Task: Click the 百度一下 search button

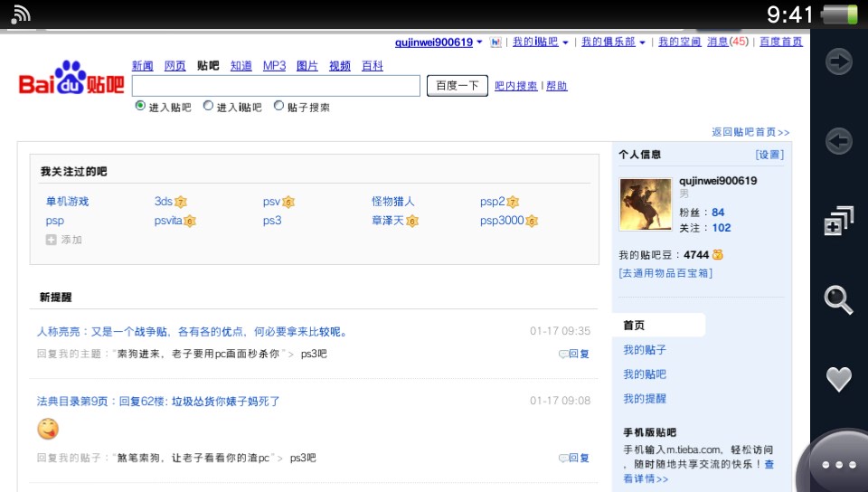Action: (x=458, y=86)
